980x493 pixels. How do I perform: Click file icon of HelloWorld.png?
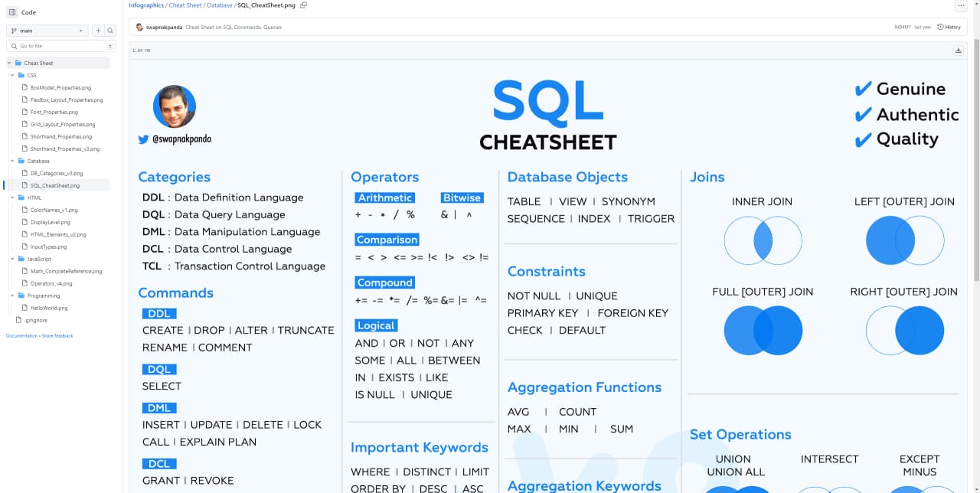point(24,308)
